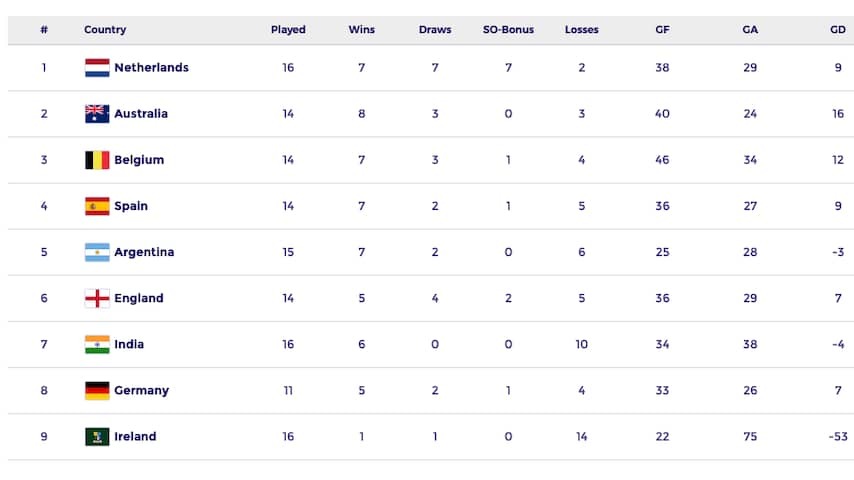Image resolution: width=854 pixels, height=480 pixels.
Task: Click the Australia flag icon
Action: [97, 114]
